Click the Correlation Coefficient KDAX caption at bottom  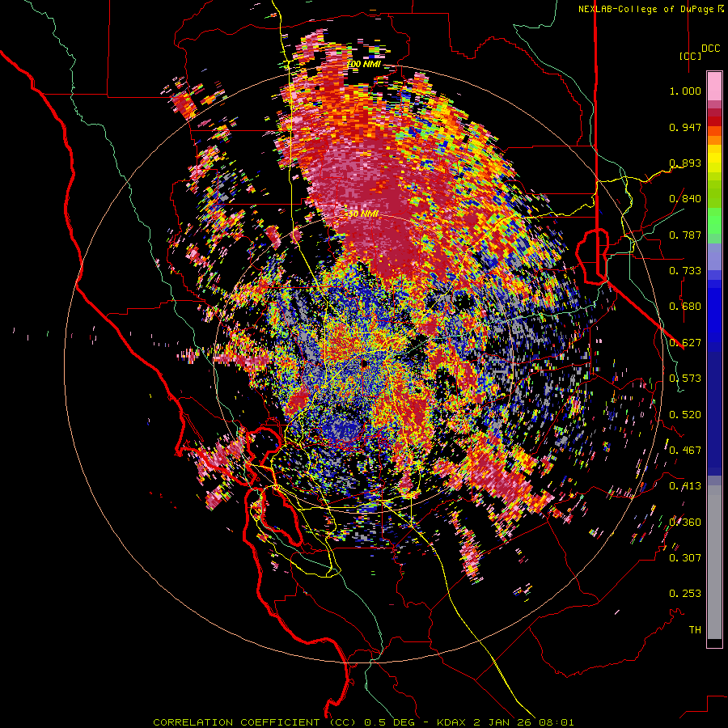click(363, 722)
